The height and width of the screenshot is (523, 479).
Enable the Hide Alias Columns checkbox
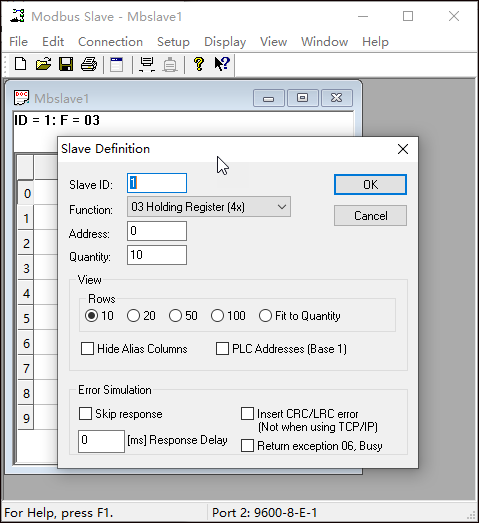pos(87,349)
